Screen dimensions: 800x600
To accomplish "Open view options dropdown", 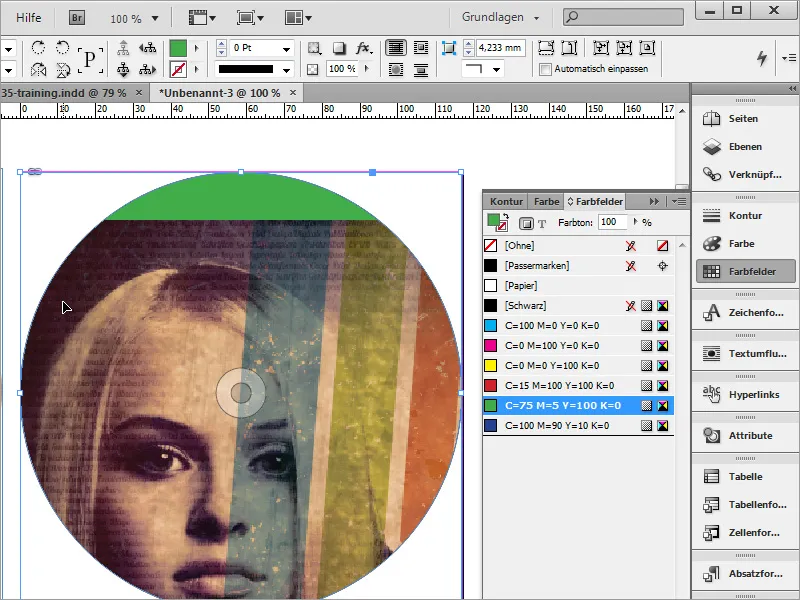I will pos(203,18).
